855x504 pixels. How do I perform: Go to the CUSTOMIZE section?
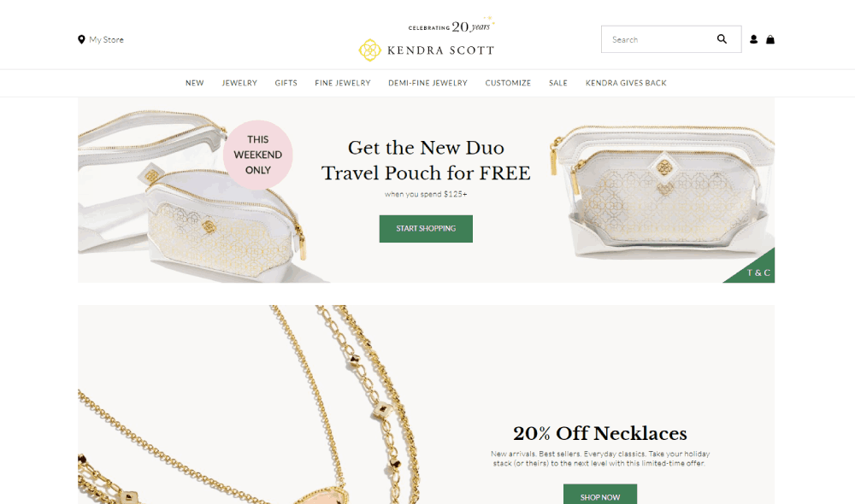coord(508,83)
